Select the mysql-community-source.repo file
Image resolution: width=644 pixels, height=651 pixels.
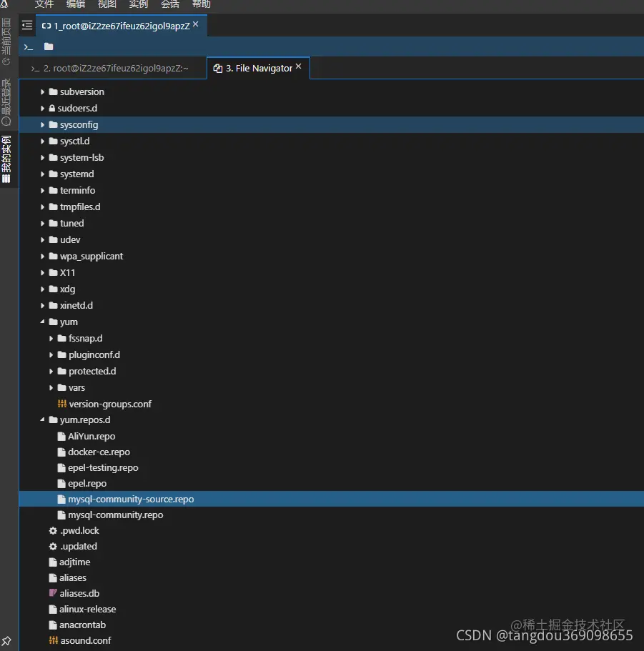coord(332,499)
